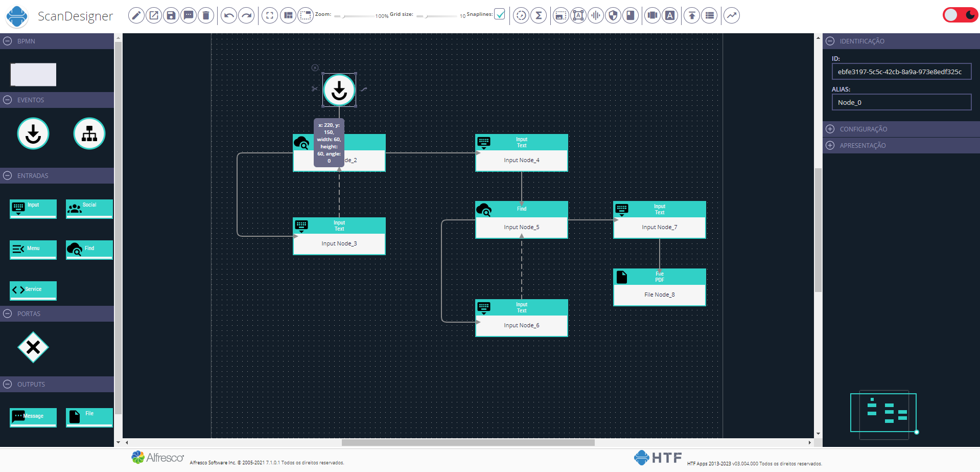Image resolution: width=980 pixels, height=472 pixels.
Task: Click the trash delete icon
Action: [x=206, y=15]
